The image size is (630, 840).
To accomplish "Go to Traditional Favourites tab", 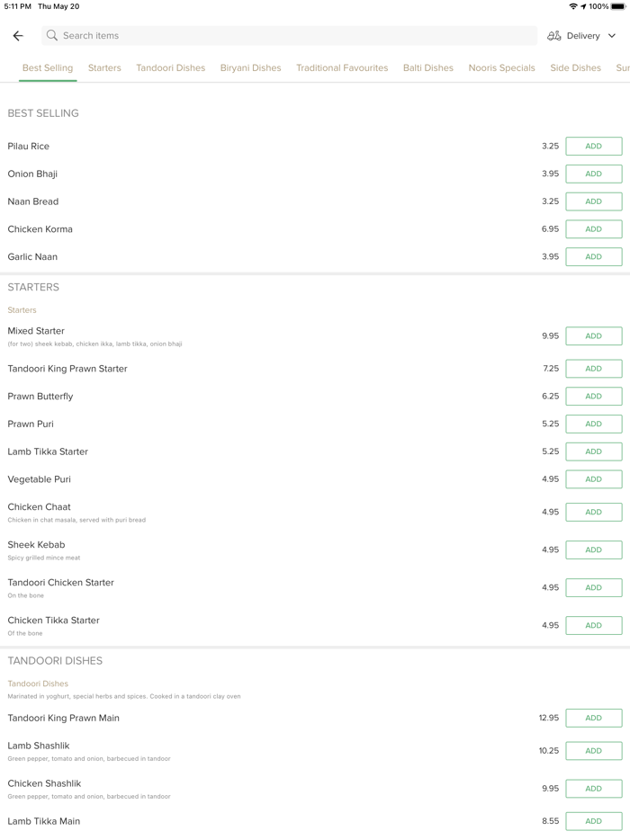I will point(342,68).
